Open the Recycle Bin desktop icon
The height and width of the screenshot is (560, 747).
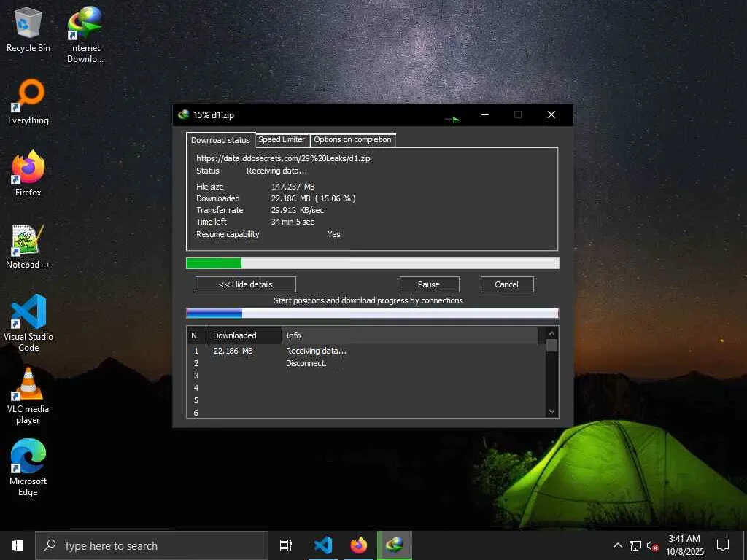[28, 29]
